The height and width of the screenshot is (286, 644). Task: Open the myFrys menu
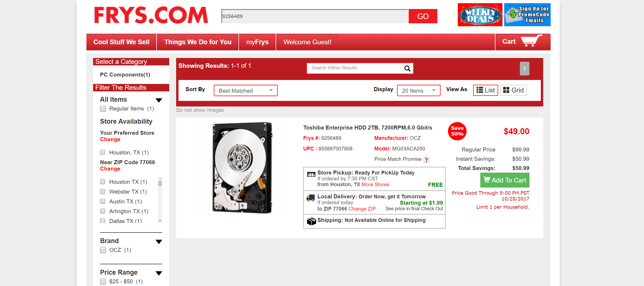coord(257,42)
